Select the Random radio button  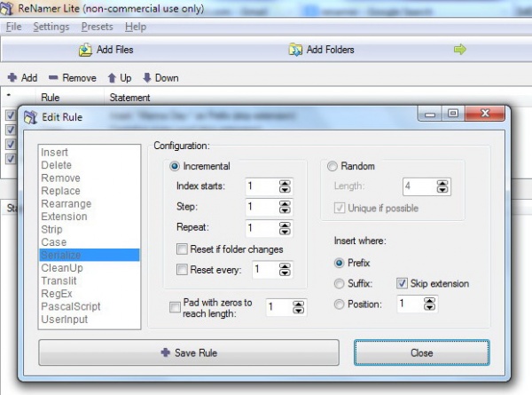332,166
